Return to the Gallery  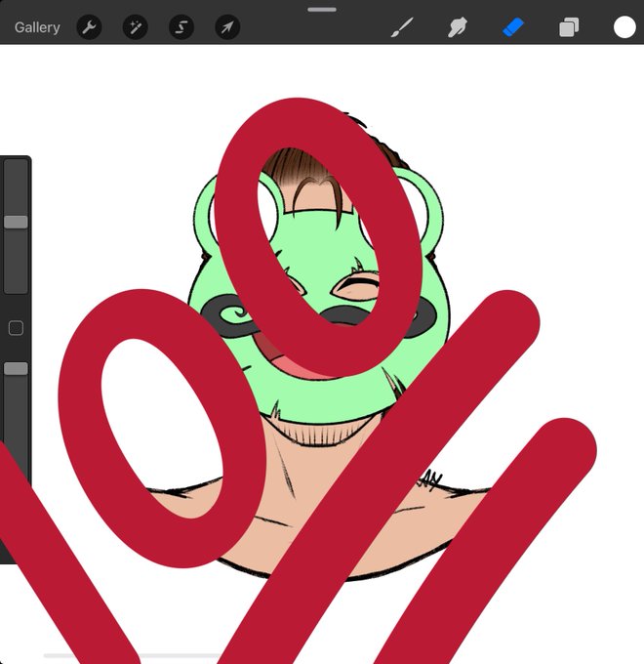pos(37,27)
